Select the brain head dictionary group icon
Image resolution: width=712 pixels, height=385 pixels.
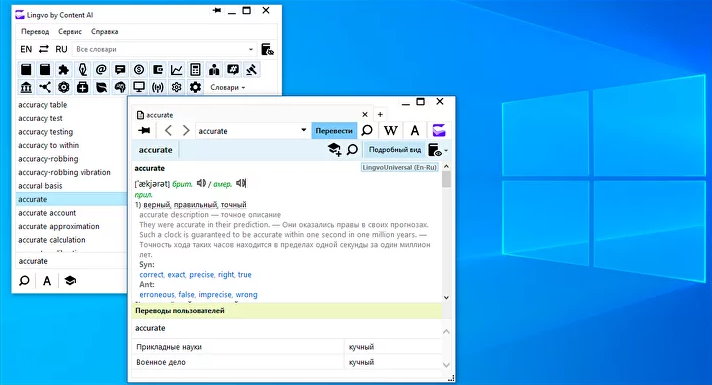[120, 87]
